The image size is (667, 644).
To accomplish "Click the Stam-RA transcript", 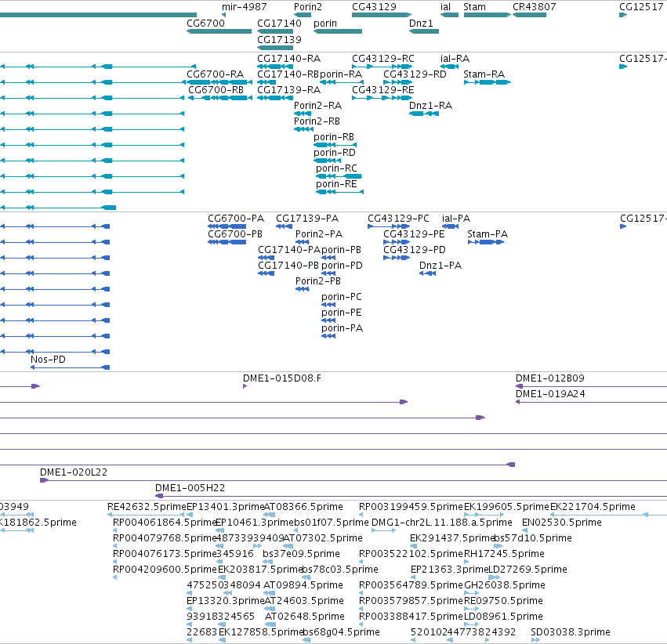I will point(487,82).
